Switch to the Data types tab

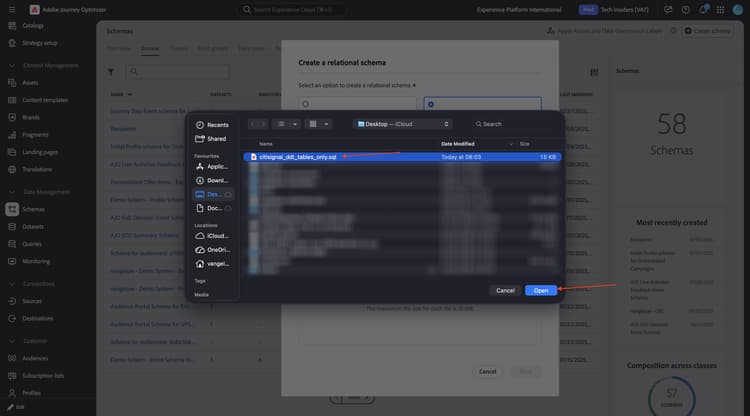(251, 48)
